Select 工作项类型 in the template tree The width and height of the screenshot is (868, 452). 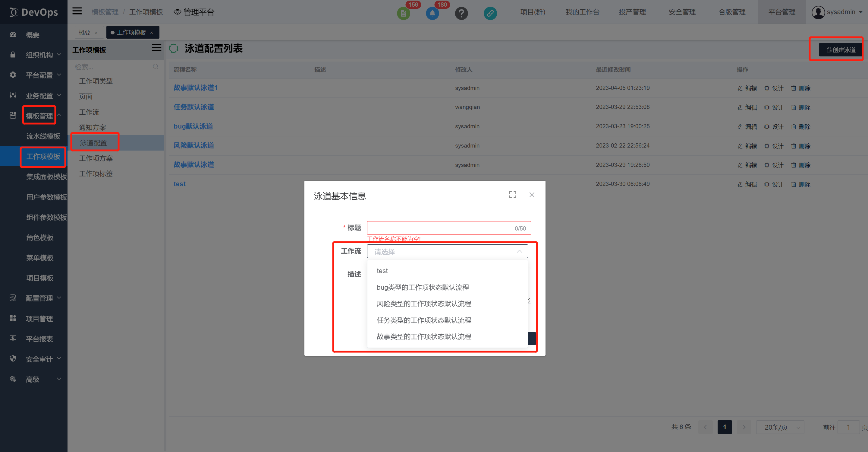(96, 81)
